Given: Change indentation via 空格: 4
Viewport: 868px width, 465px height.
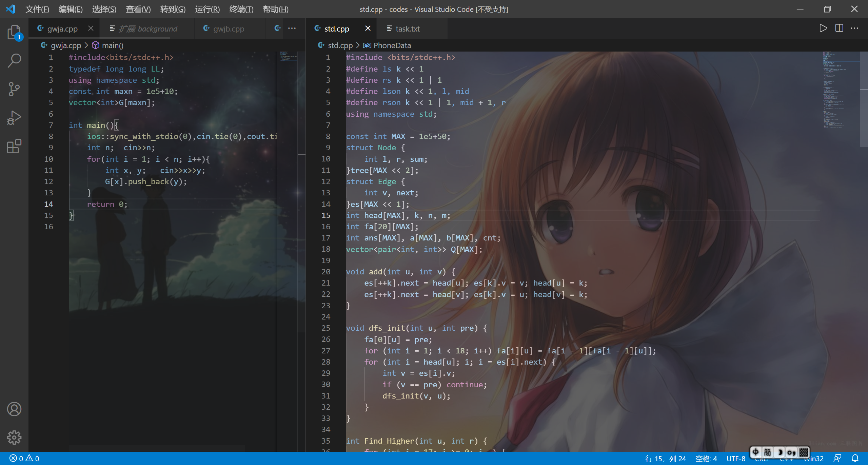Looking at the screenshot, I should [x=706, y=459].
